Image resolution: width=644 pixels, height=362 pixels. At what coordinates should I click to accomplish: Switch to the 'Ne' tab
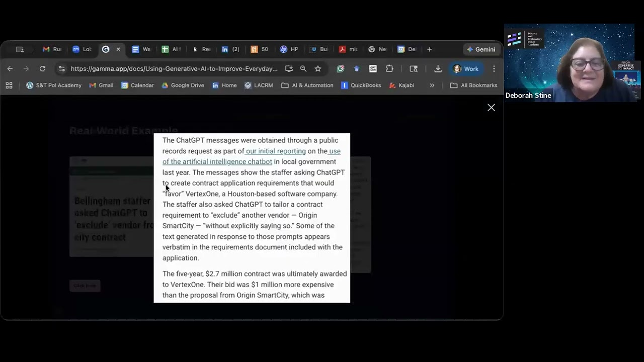click(378, 49)
